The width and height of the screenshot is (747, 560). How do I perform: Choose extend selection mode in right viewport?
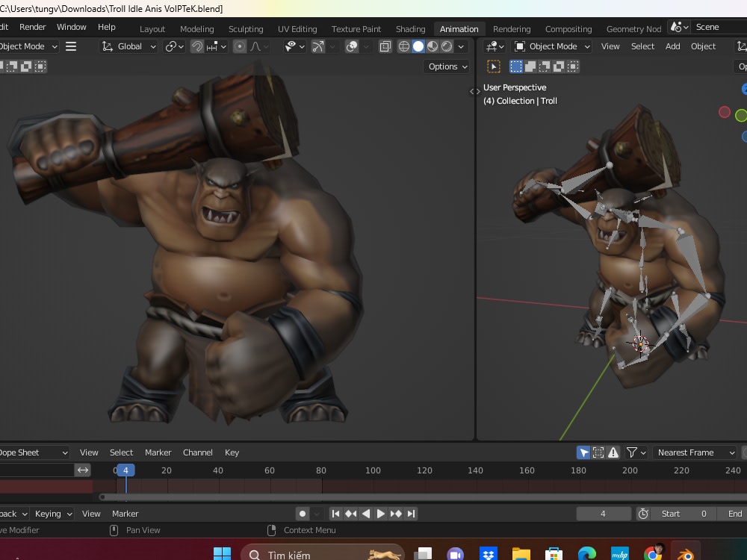pos(530,66)
